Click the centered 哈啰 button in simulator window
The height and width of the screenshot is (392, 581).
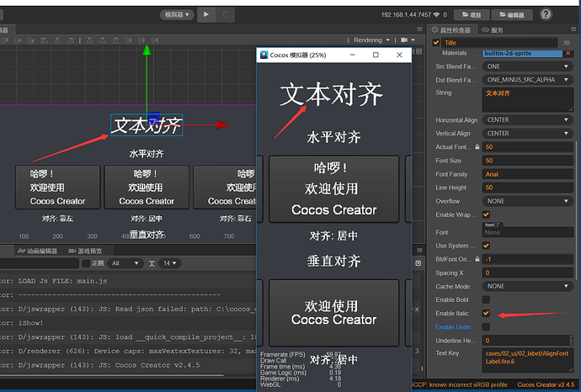[x=333, y=189]
